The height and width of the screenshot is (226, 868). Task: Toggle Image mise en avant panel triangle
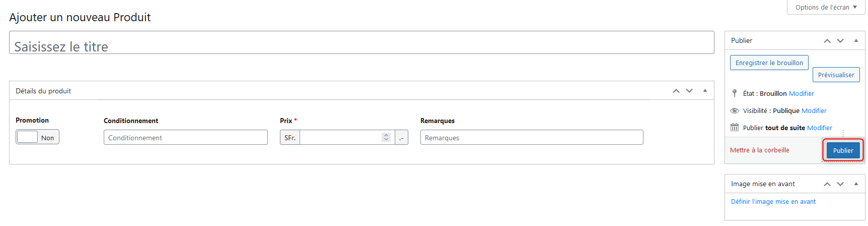[x=856, y=184]
